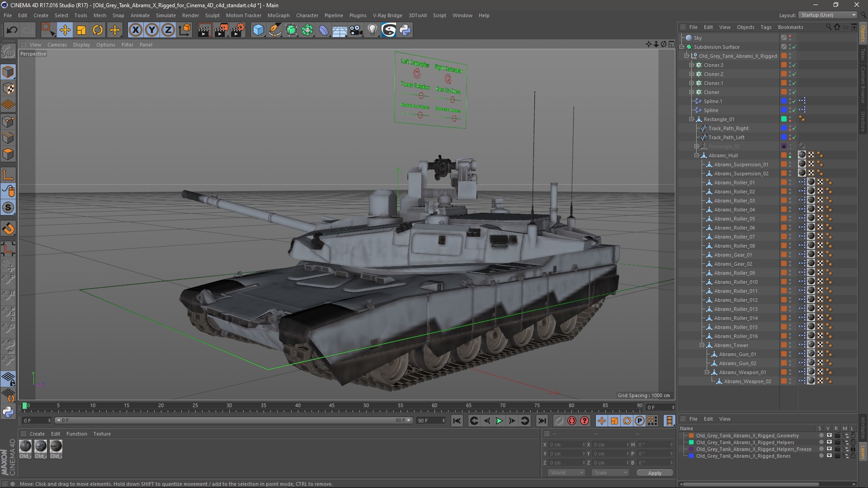Select the Rotate tool in top toolbar
The height and width of the screenshot is (488, 868).
(x=98, y=30)
